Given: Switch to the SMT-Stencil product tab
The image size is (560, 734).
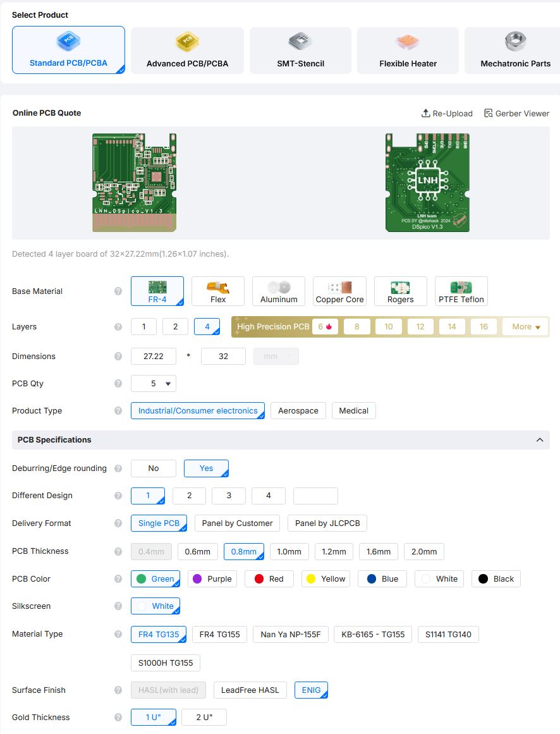Looking at the screenshot, I should tap(300, 50).
